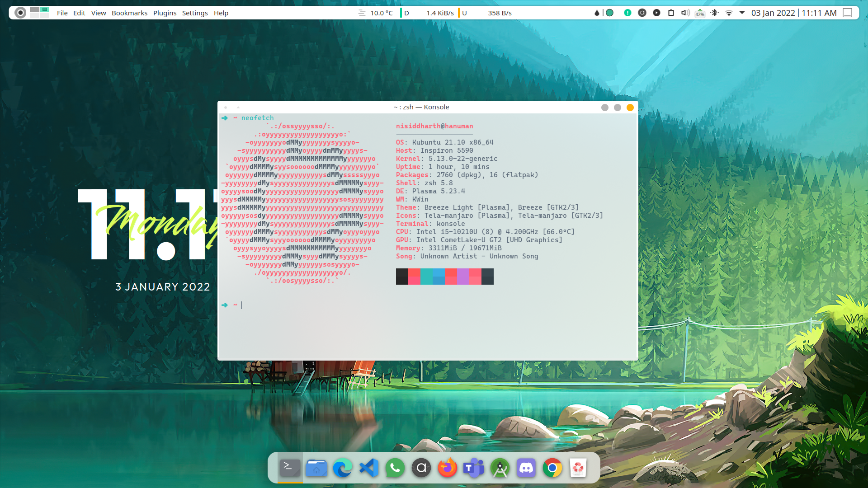868x488 pixels.
Task: Launch Firefox from the dock
Action: point(448,468)
